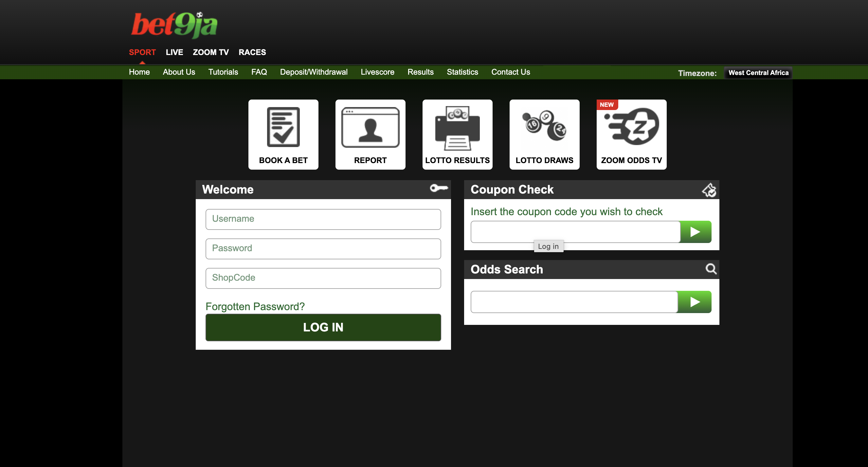Open the Livescore menu link
The width and height of the screenshot is (868, 467).
(x=377, y=72)
